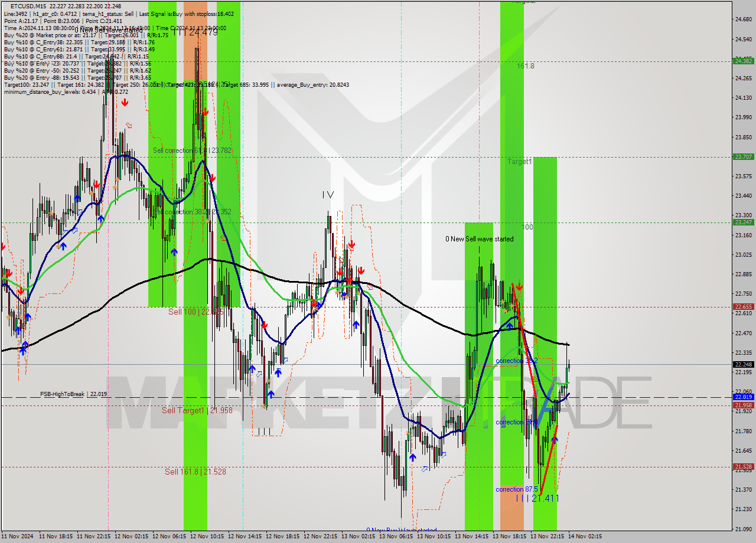The height and width of the screenshot is (543, 756).
Task: Click the ETCUSD,M15 symbol title
Action: (x=29, y=6)
